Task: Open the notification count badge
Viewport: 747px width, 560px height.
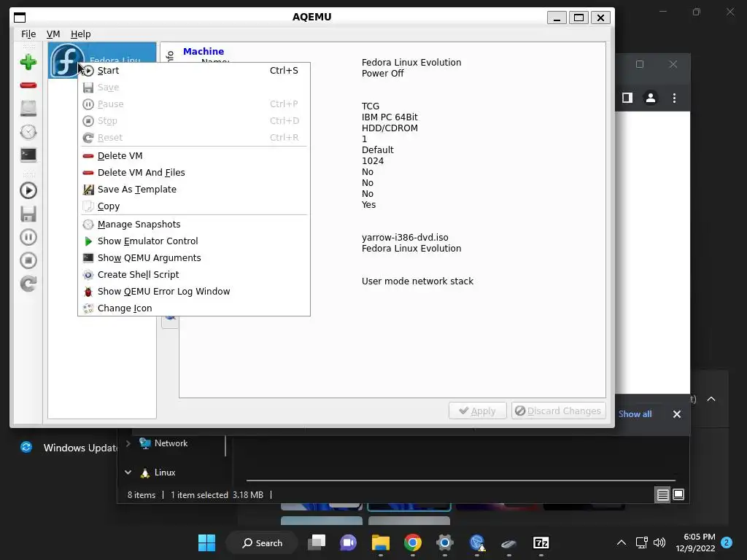Action: pyautogui.click(x=727, y=542)
